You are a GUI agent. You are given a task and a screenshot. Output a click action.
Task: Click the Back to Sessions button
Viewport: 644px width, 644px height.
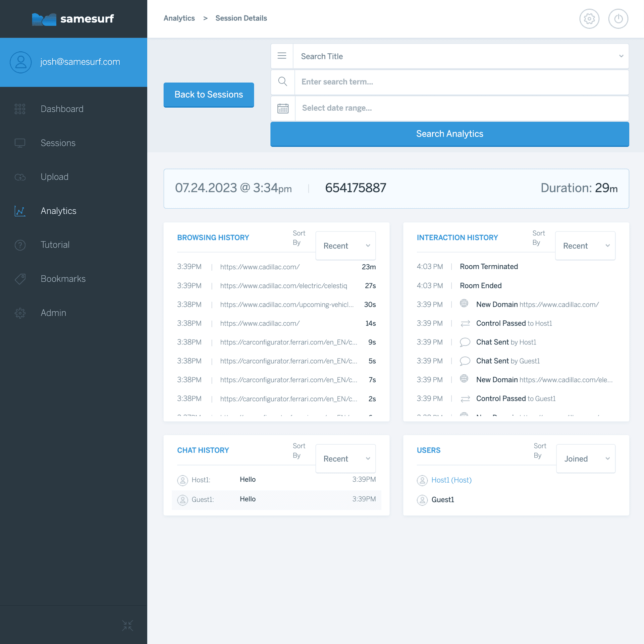coord(209,95)
